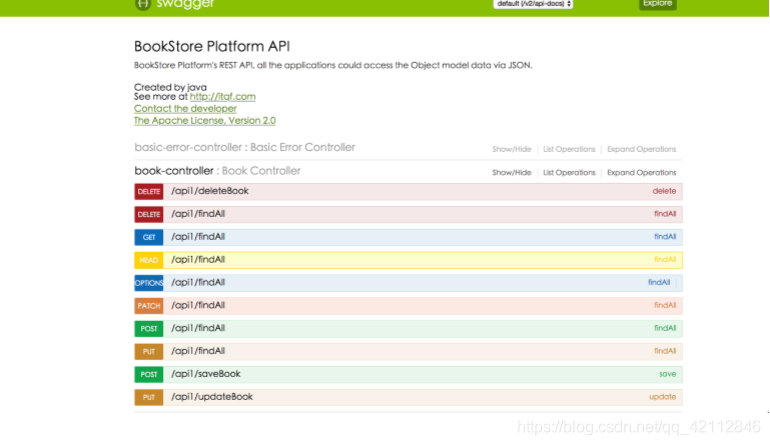Open /api1/findAll path in DELETE row

click(x=198, y=214)
